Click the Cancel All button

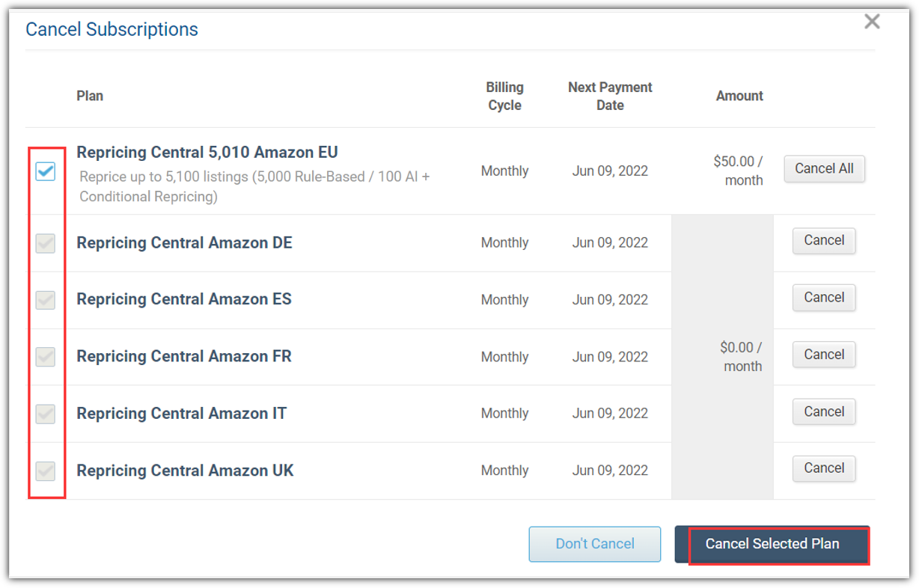pyautogui.click(x=824, y=168)
